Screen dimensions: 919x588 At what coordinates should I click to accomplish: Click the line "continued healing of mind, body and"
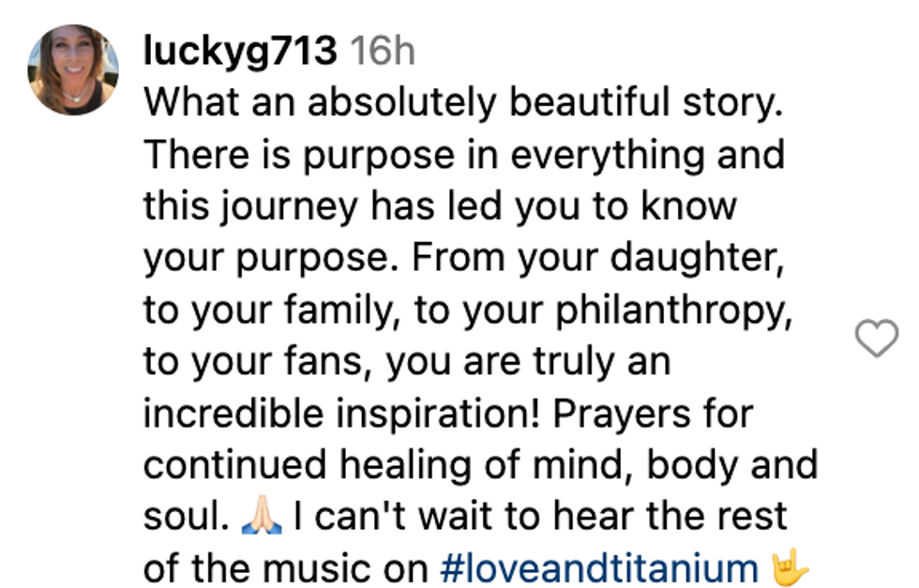480,465
